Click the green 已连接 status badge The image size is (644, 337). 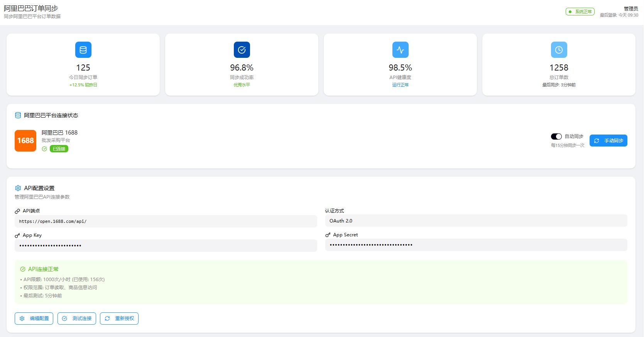[x=59, y=149]
